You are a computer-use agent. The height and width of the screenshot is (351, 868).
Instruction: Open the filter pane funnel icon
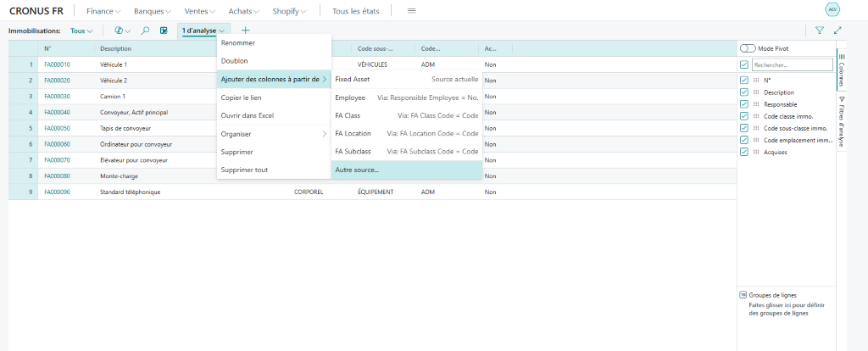click(x=819, y=31)
